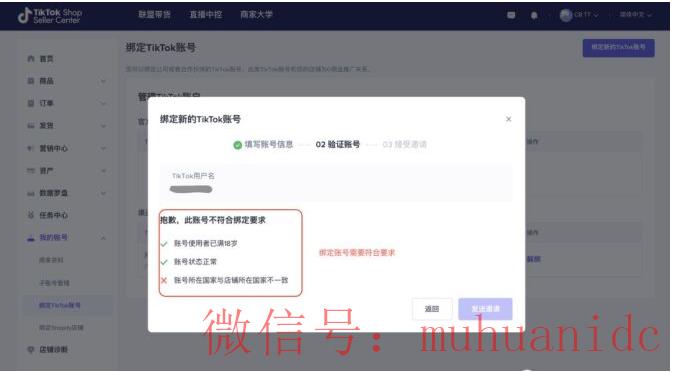Open the notification bell icon

click(x=534, y=16)
